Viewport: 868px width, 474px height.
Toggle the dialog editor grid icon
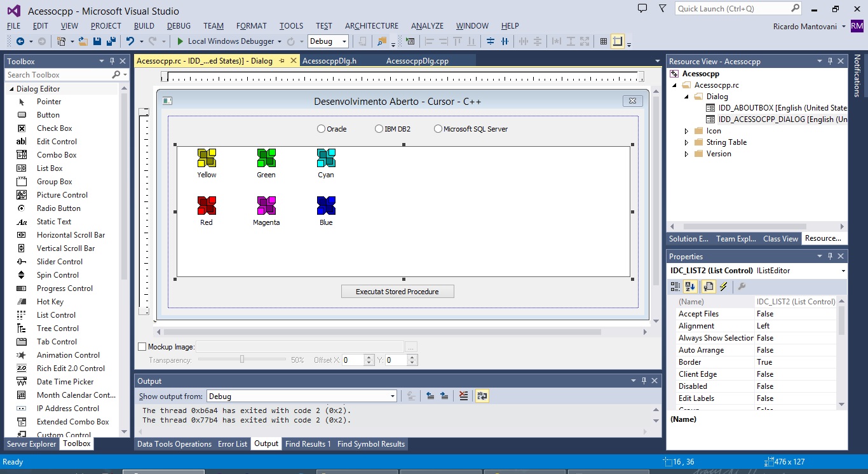point(604,41)
